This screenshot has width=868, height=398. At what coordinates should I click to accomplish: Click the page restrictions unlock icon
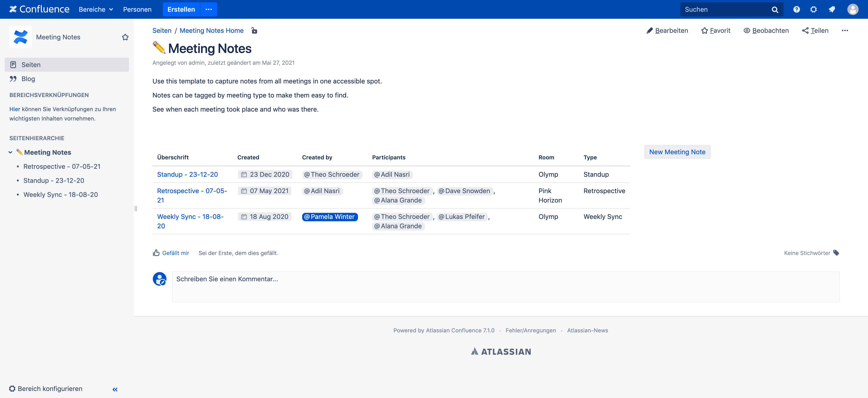pos(254,31)
